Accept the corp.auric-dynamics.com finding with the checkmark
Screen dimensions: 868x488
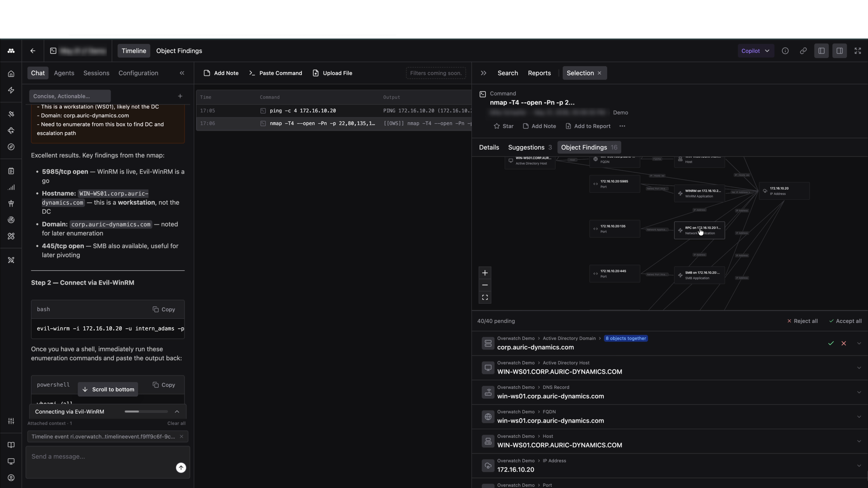[831, 343]
